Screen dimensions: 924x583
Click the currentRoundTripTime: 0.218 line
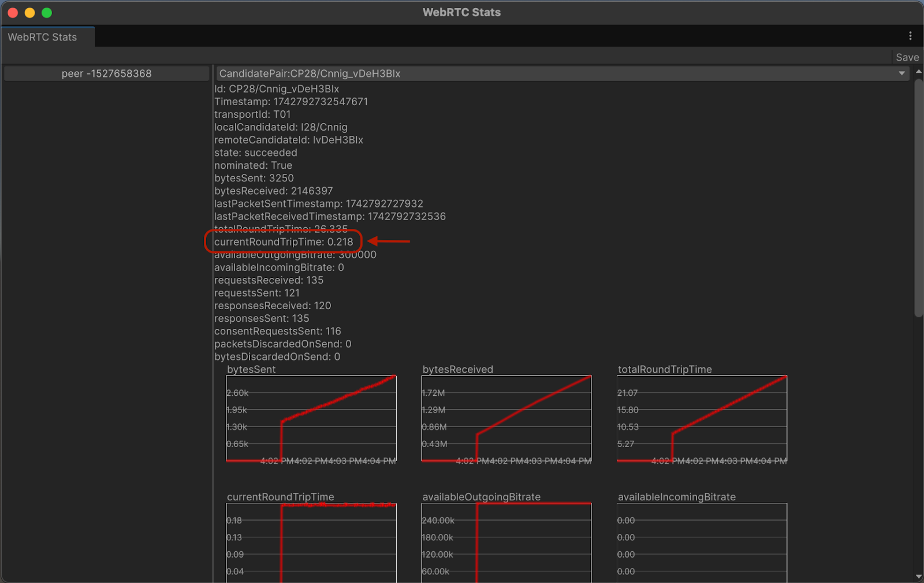click(x=284, y=242)
